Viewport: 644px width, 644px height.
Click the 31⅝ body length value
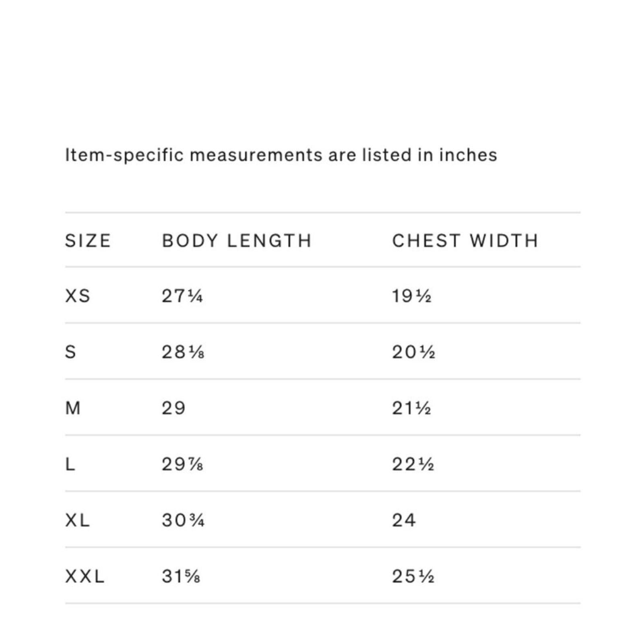tap(181, 576)
